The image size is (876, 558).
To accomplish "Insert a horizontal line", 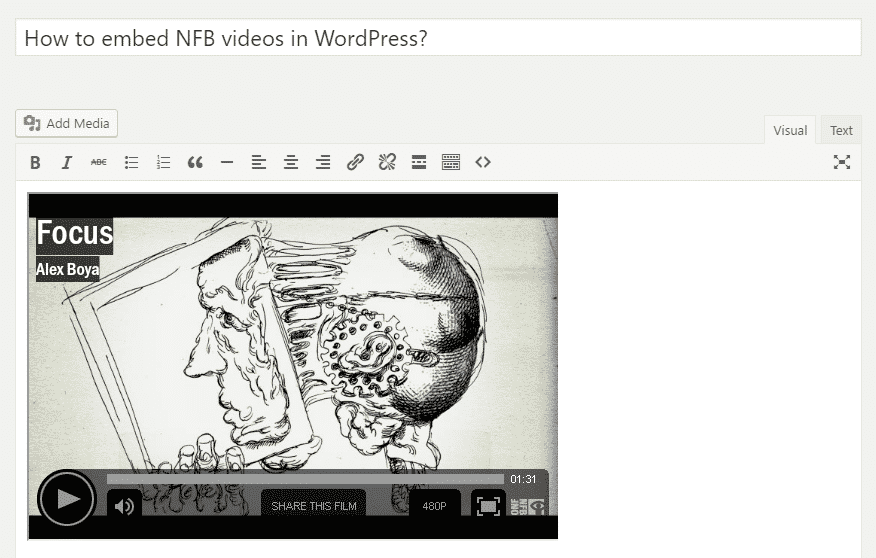I will 227,163.
